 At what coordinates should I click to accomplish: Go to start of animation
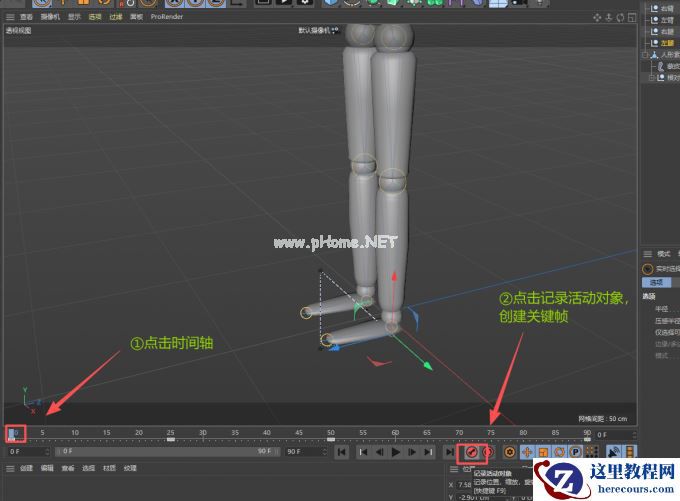tap(342, 452)
